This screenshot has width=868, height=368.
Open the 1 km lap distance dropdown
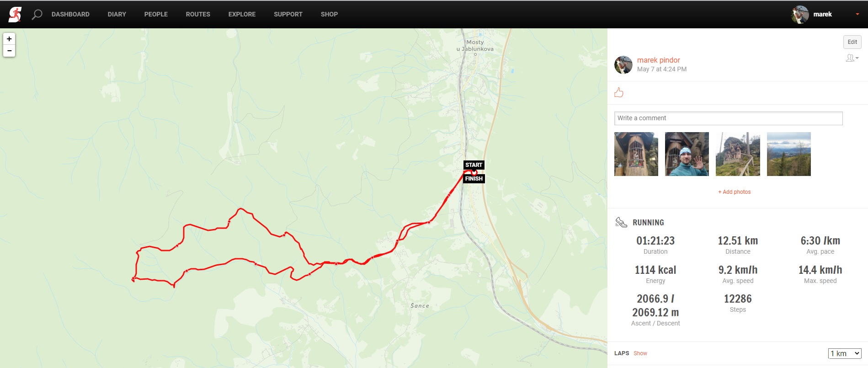[x=845, y=353]
